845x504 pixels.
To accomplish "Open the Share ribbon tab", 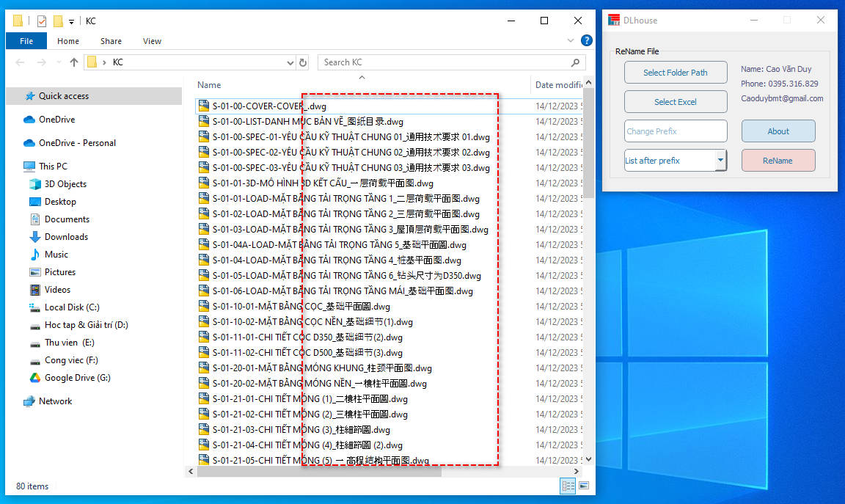I will coord(111,41).
